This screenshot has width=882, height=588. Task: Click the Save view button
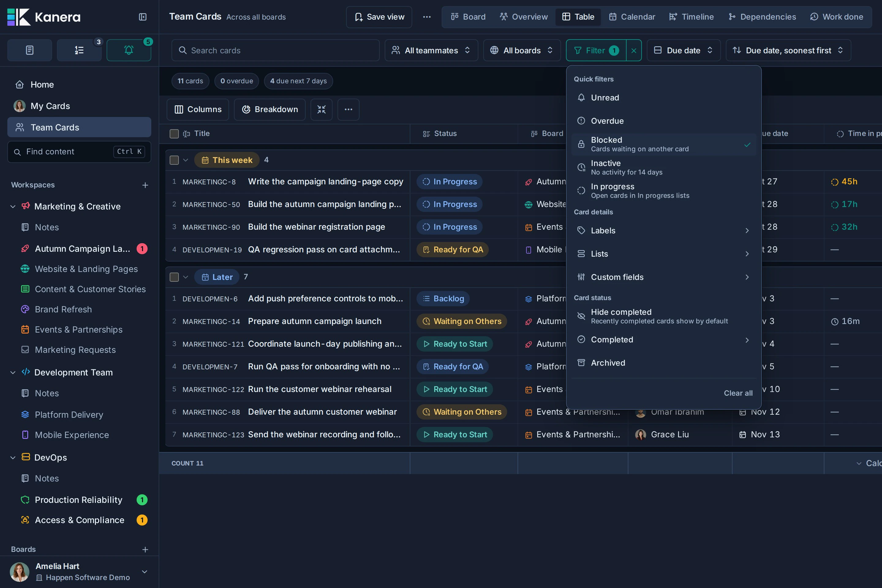[379, 17]
